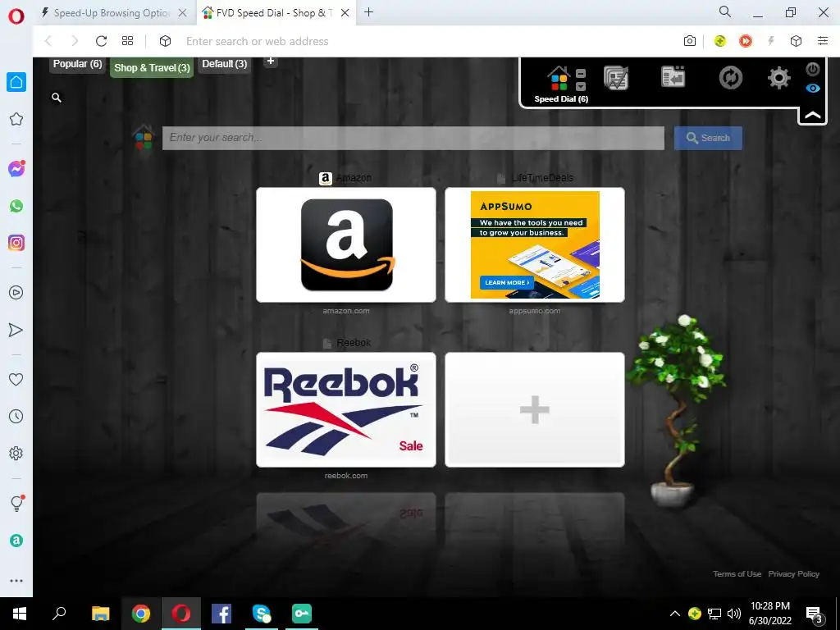Expand the small arrow dropdown beside Speed Dial

pos(581,85)
